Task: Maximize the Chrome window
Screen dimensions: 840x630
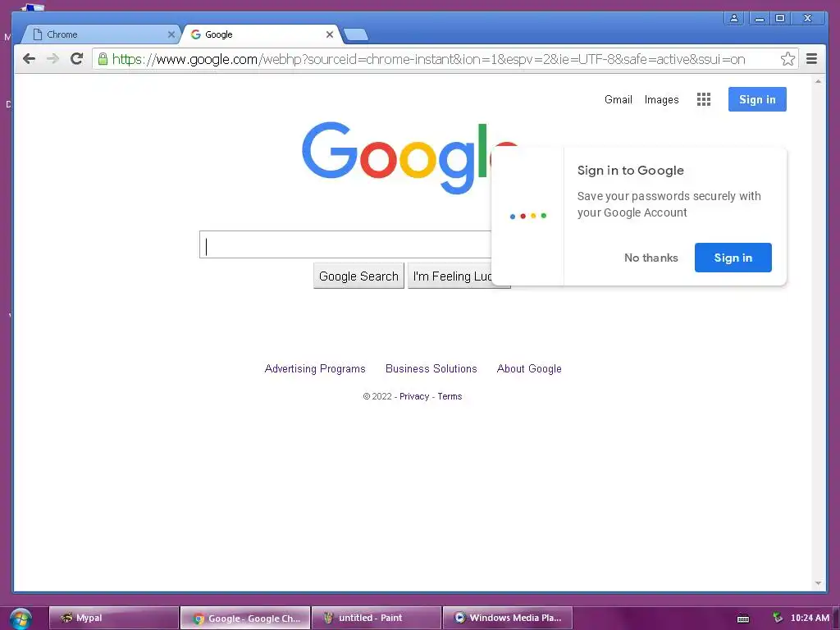Action: pos(781,18)
